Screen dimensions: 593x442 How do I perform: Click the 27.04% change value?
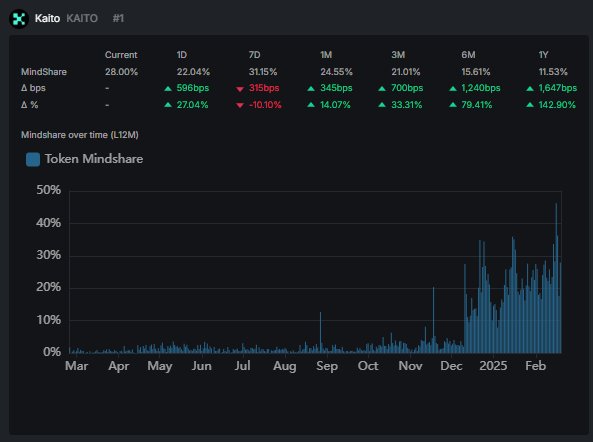192,105
